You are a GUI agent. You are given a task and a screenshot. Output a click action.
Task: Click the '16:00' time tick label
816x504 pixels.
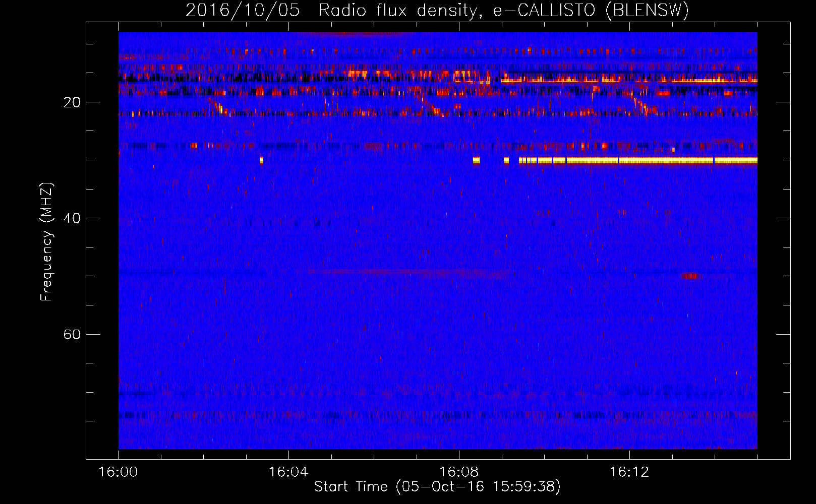click(118, 472)
